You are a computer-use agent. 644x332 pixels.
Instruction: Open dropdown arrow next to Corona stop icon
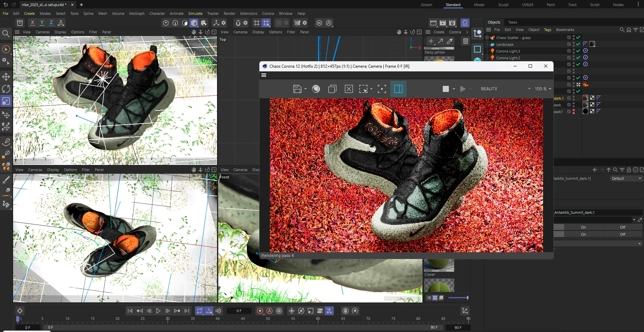(x=454, y=89)
